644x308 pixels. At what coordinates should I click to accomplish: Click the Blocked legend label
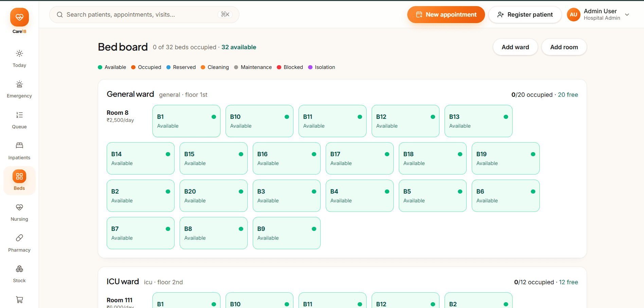coord(293,67)
